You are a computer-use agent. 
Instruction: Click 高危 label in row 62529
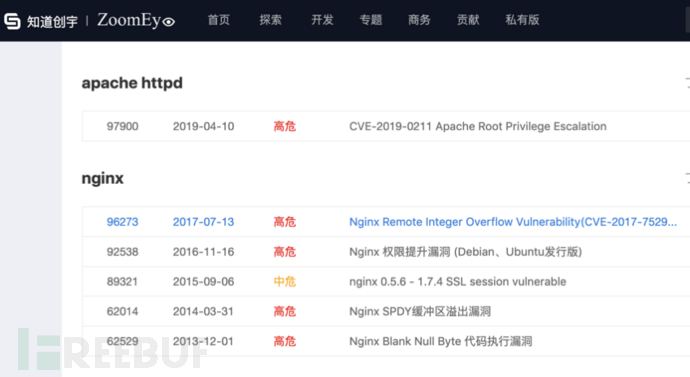point(285,341)
